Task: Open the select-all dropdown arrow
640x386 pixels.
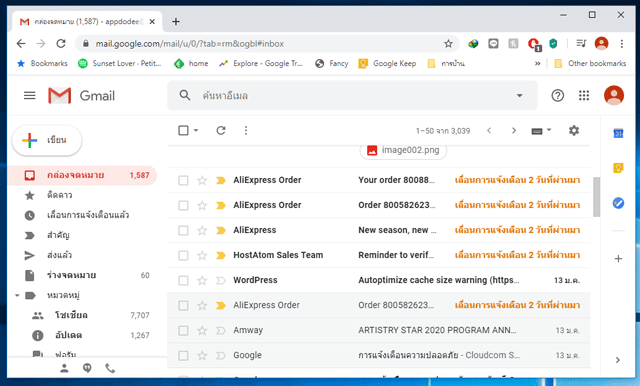Action: pos(196,131)
